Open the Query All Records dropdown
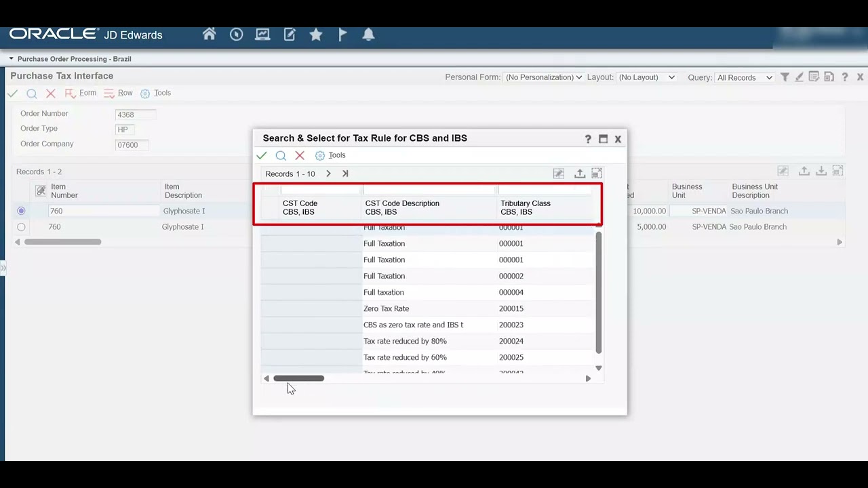Image resolution: width=868 pixels, height=488 pixels. point(745,77)
